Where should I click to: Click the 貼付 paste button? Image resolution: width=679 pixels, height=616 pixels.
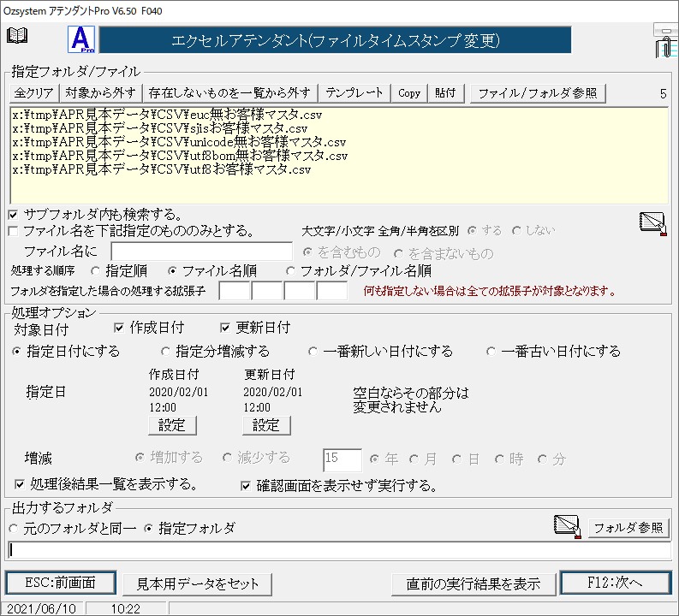pos(445,93)
